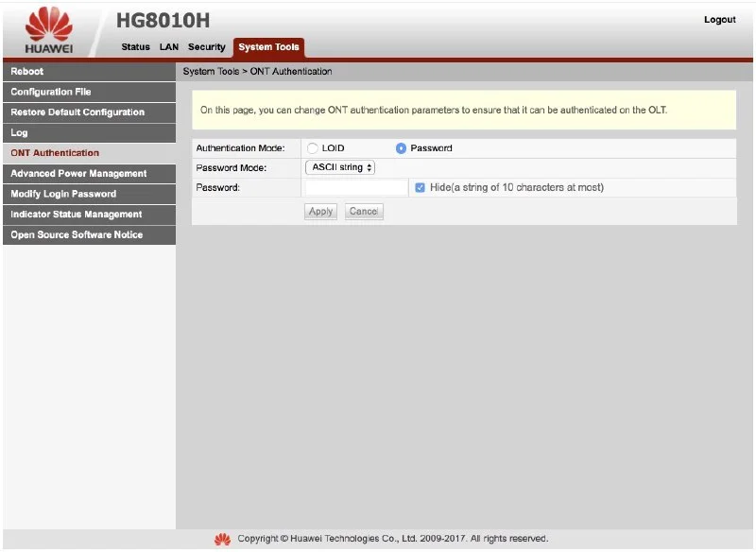Click the Huawei logo in header
This screenshot has width=756, height=552.
click(48, 29)
